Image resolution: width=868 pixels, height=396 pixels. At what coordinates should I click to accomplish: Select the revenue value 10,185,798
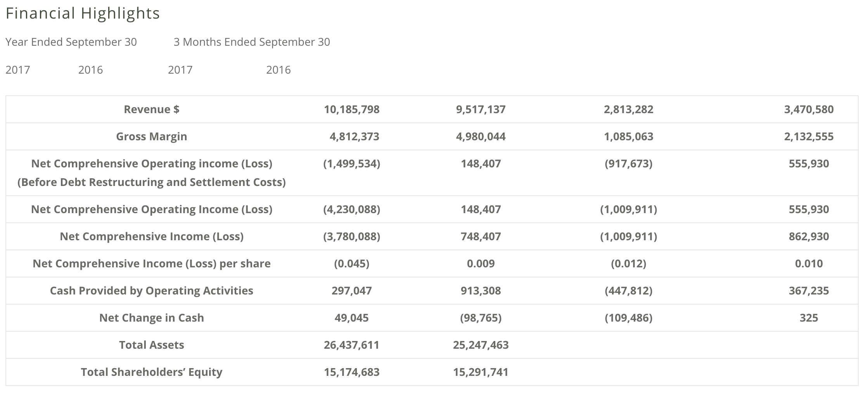point(351,109)
